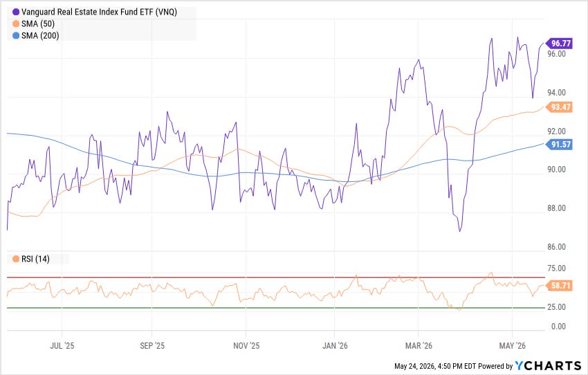Click the orange SMA (50) legend dot

click(x=16, y=24)
